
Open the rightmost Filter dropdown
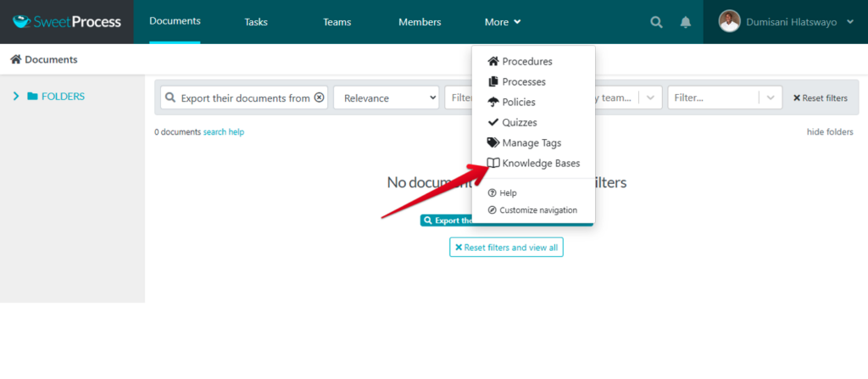pos(770,98)
